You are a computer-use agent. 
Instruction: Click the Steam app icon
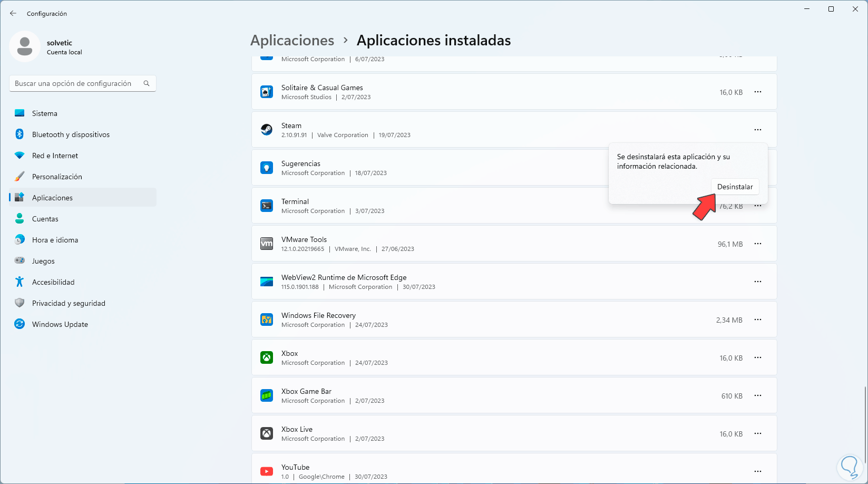(x=267, y=130)
